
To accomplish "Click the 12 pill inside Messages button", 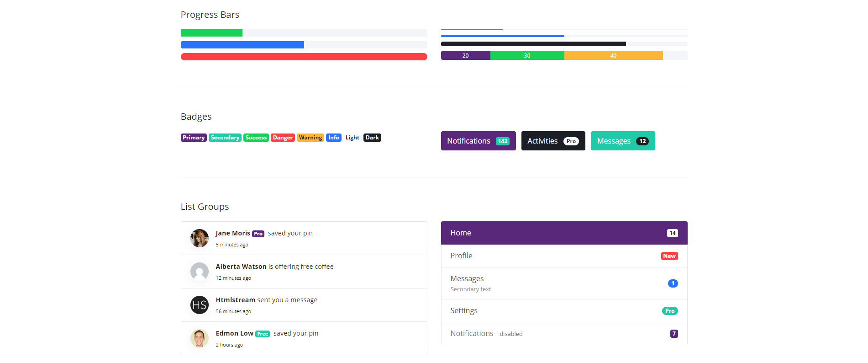I will pyautogui.click(x=642, y=141).
